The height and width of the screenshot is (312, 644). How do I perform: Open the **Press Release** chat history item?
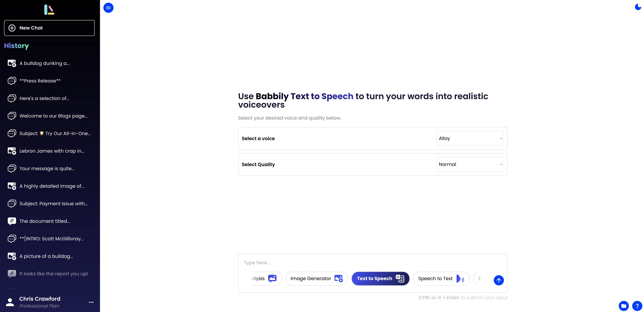(x=40, y=81)
